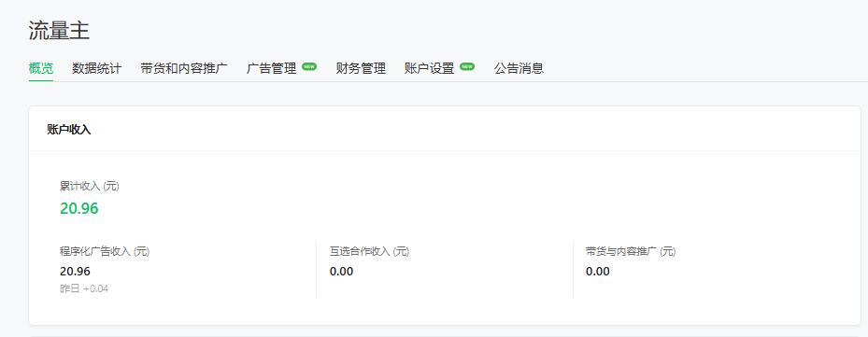Click the 流量主 page title
Viewport: 868px width, 337px height.
point(59,31)
